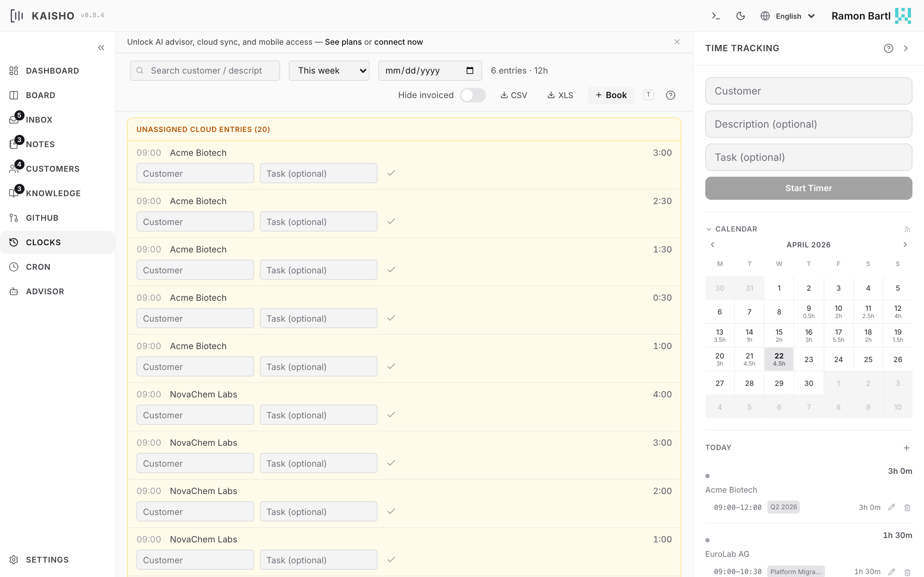Download entries as CSV
This screenshot has height=577, width=924.
click(x=514, y=95)
